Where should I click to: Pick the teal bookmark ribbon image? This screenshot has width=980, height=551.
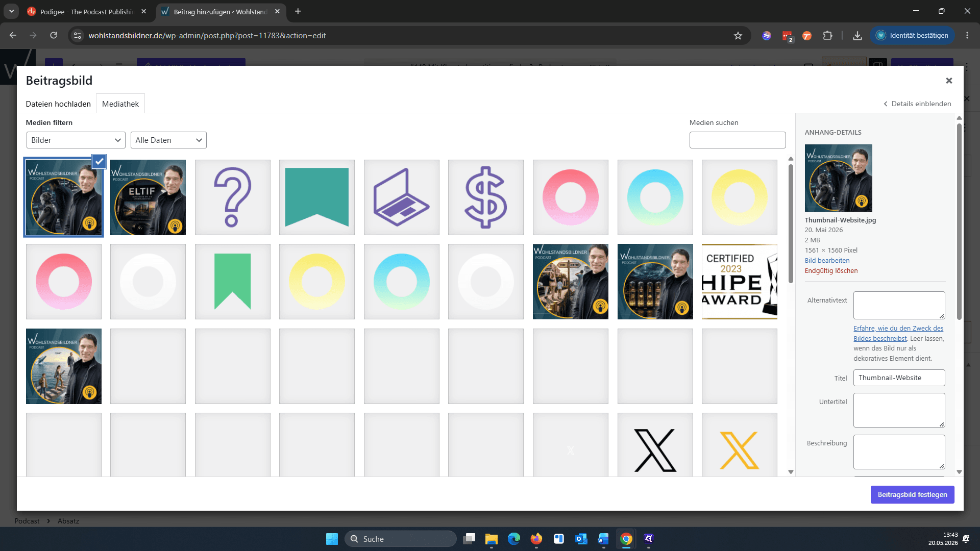tap(317, 197)
